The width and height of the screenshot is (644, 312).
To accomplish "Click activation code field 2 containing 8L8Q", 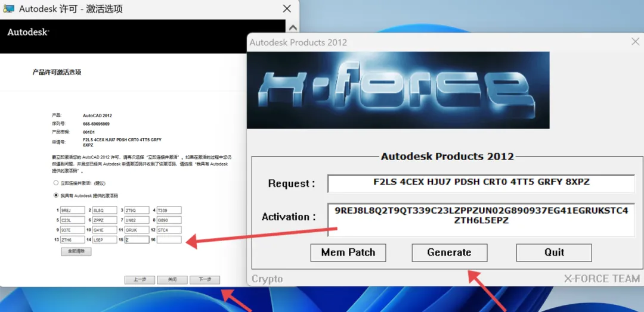I will 105,210.
